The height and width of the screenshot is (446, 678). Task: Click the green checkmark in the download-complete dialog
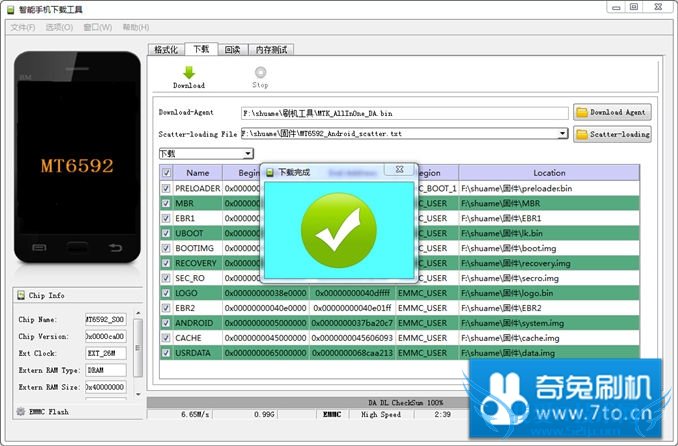(x=339, y=230)
